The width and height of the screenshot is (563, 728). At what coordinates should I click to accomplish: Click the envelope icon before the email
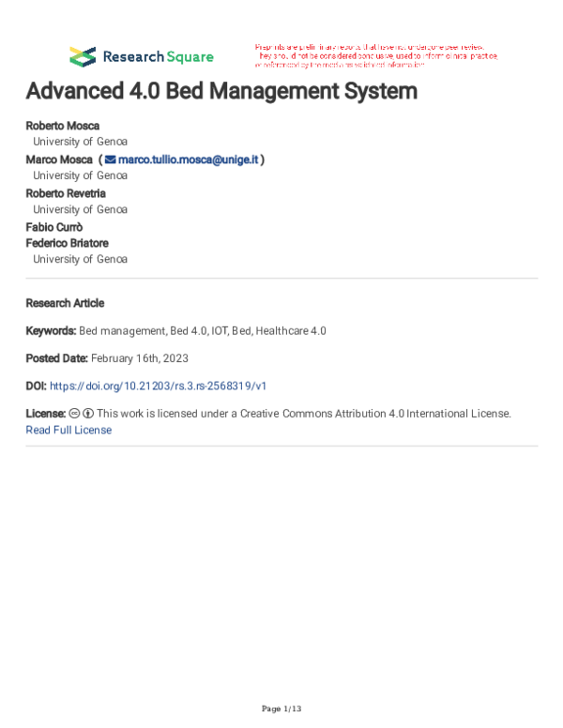110,159
